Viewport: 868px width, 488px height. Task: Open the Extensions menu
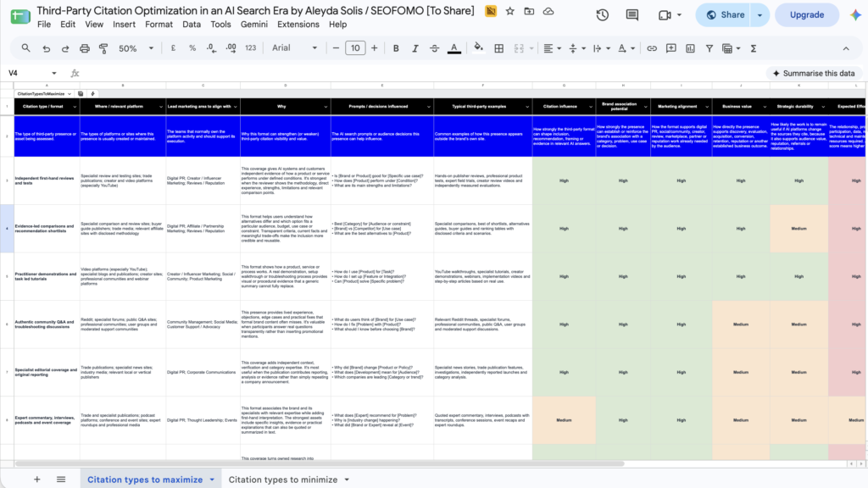point(298,25)
